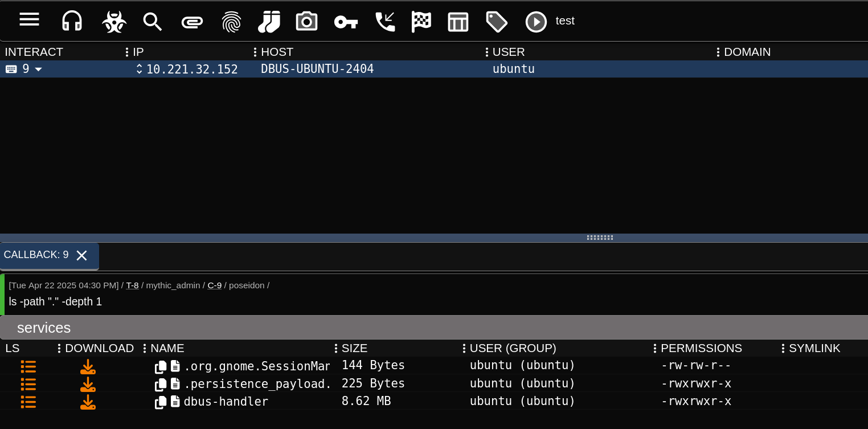Open the fingerprint icon in the toolbar

(231, 22)
